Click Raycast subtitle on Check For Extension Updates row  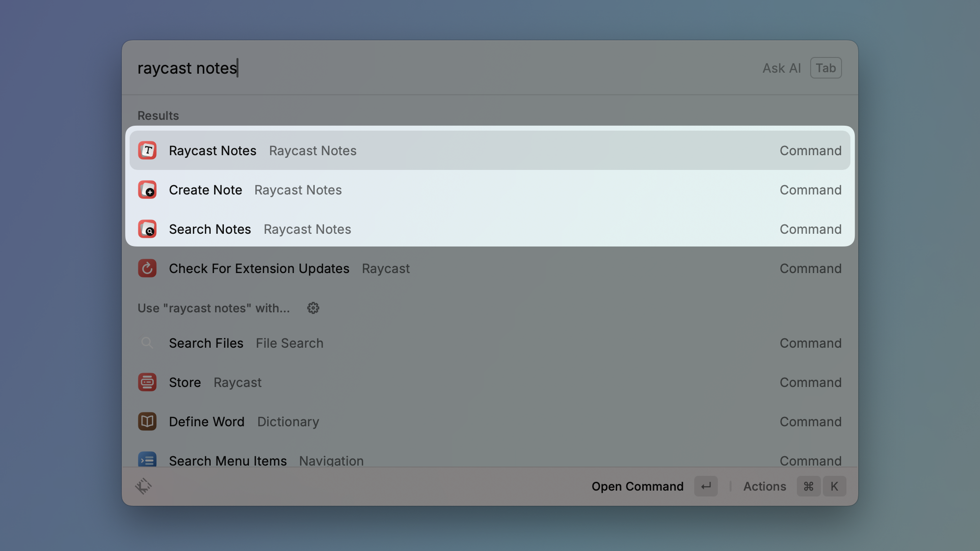pos(386,268)
